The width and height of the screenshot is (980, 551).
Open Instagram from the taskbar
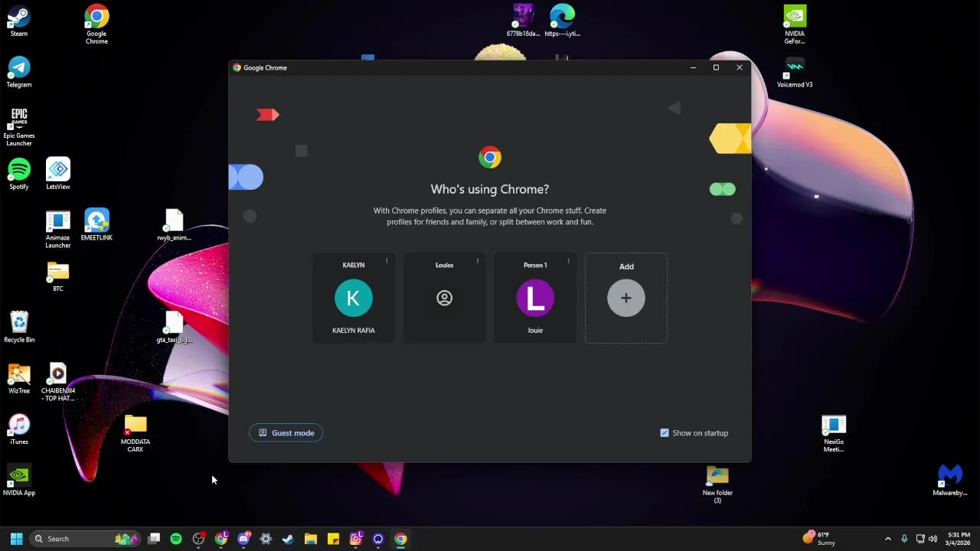click(x=356, y=539)
